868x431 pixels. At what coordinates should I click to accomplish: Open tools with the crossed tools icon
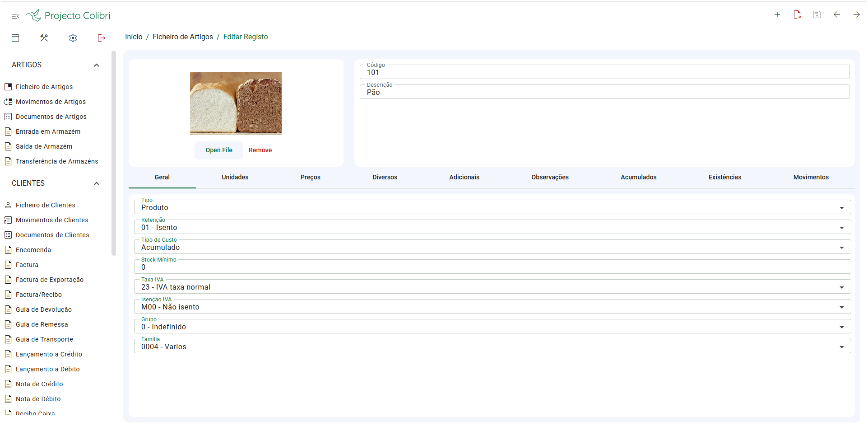44,38
